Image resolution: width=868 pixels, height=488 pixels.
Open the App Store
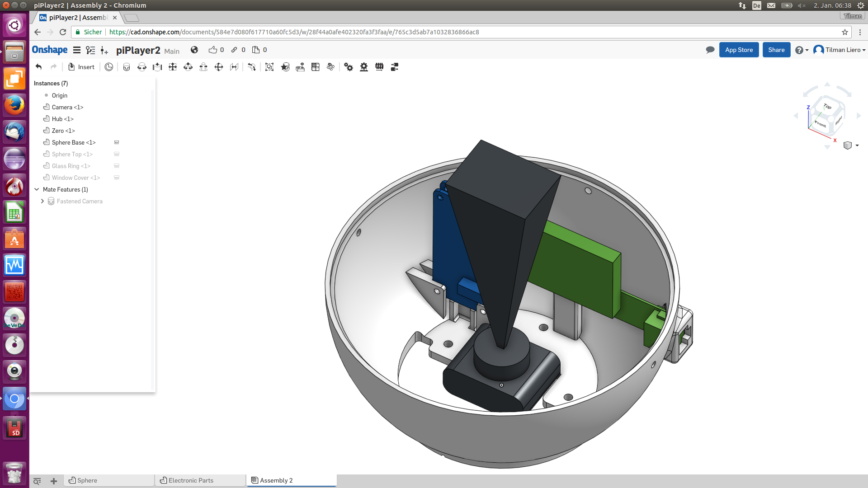coord(739,50)
